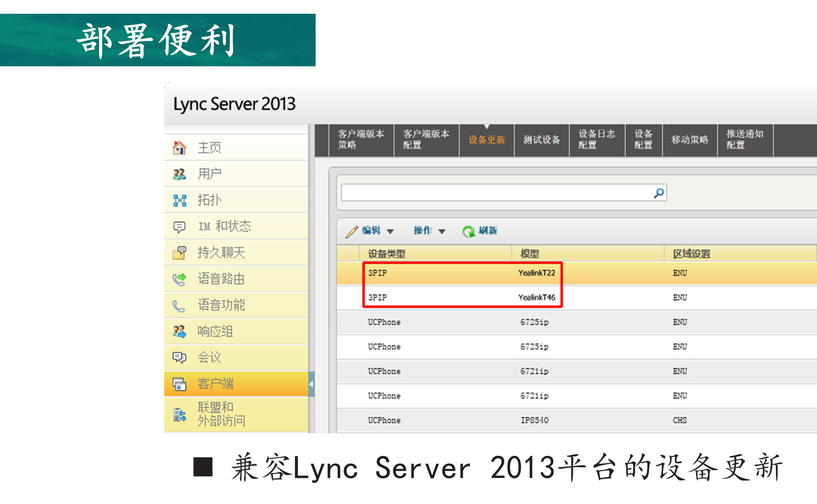The width and height of the screenshot is (817, 504).
Task: Open the Edit (编辑) dropdown arrow
Action: (390, 231)
